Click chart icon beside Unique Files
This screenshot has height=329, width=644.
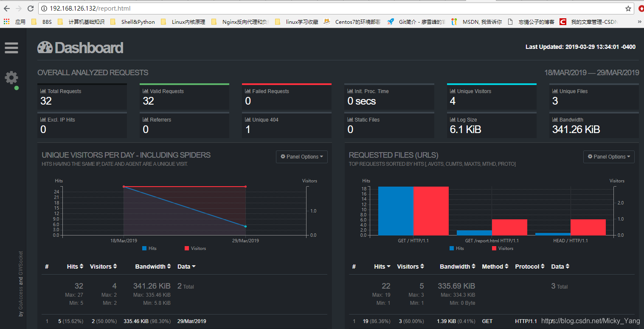click(x=555, y=91)
